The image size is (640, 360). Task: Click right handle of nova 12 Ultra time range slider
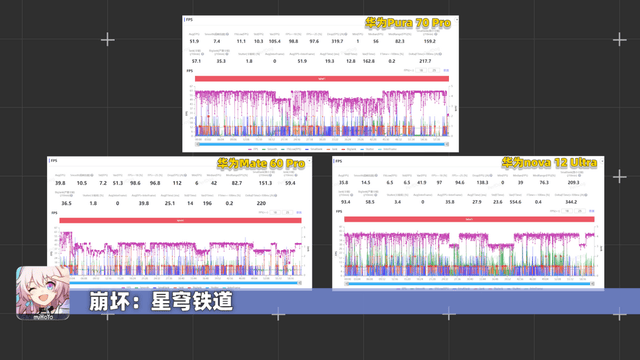pos(593,284)
